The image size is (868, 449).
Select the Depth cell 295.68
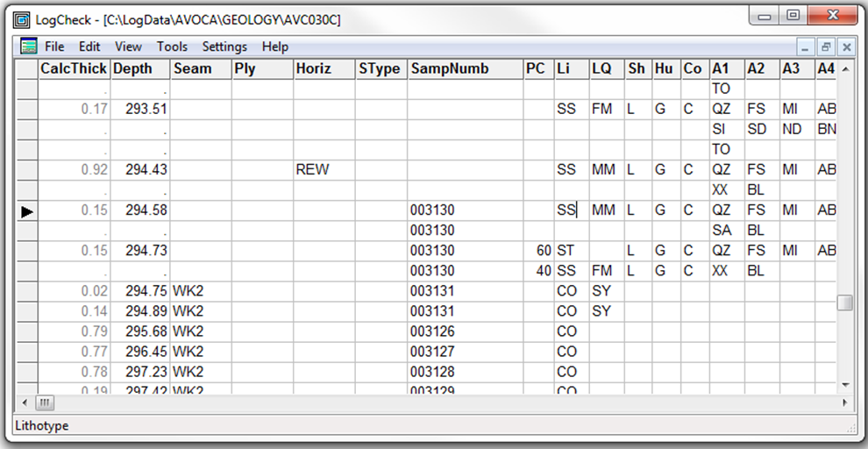pyautogui.click(x=140, y=331)
